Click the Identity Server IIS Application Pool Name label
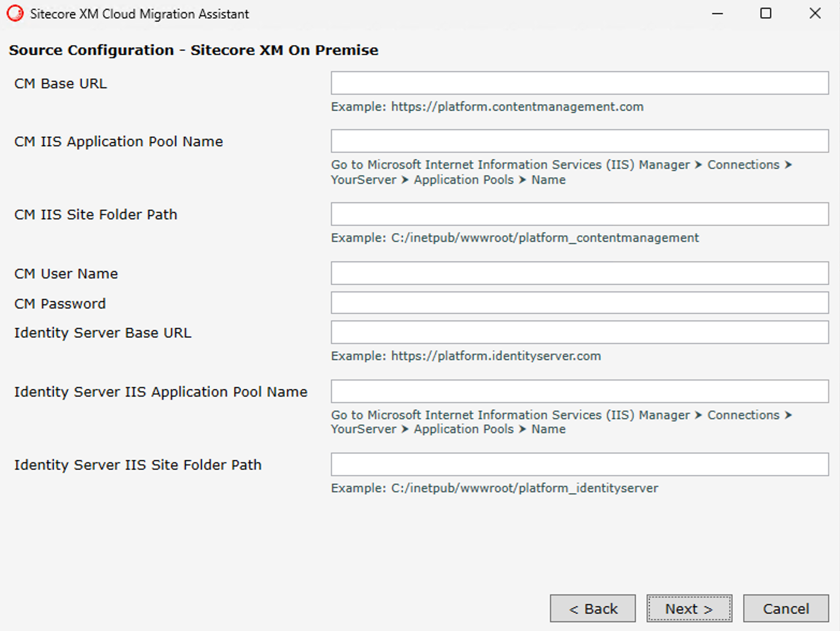The height and width of the screenshot is (631, 840). click(x=161, y=392)
